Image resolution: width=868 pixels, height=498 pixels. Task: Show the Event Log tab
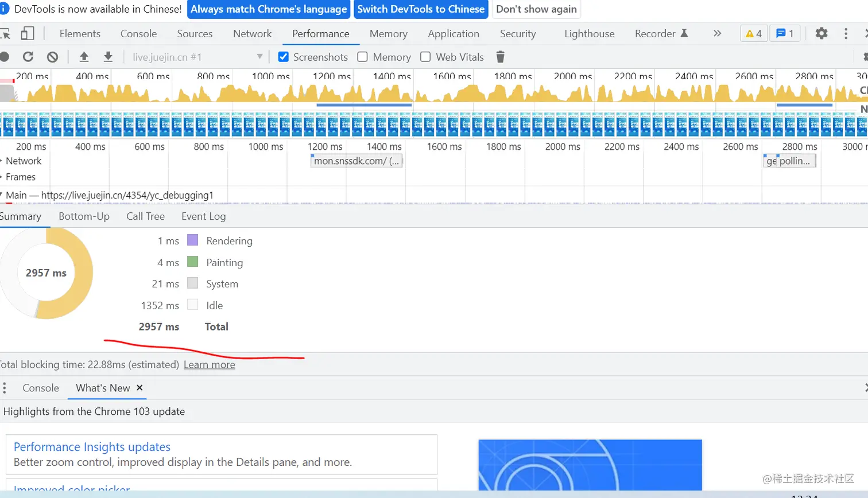click(203, 216)
